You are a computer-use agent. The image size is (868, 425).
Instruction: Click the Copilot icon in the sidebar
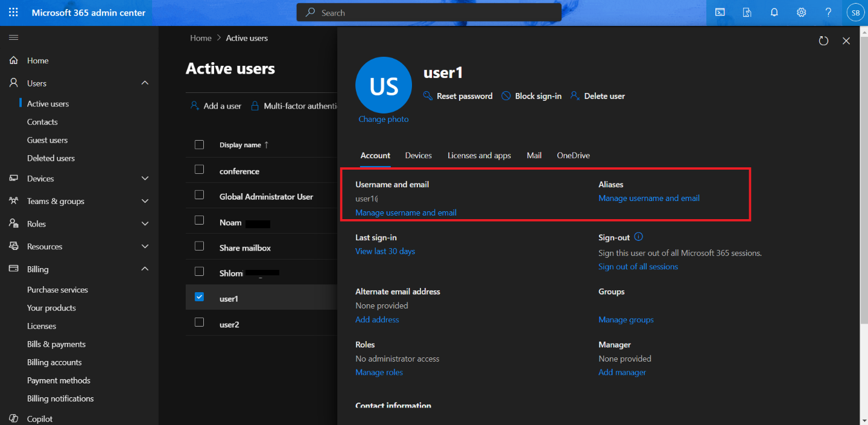tap(14, 418)
